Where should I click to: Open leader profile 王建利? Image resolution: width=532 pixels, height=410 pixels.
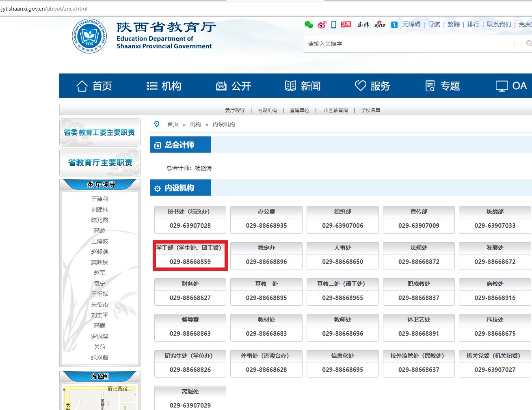point(99,199)
